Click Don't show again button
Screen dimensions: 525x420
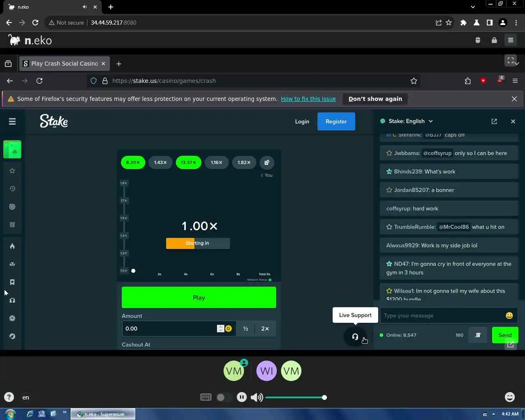click(x=375, y=99)
